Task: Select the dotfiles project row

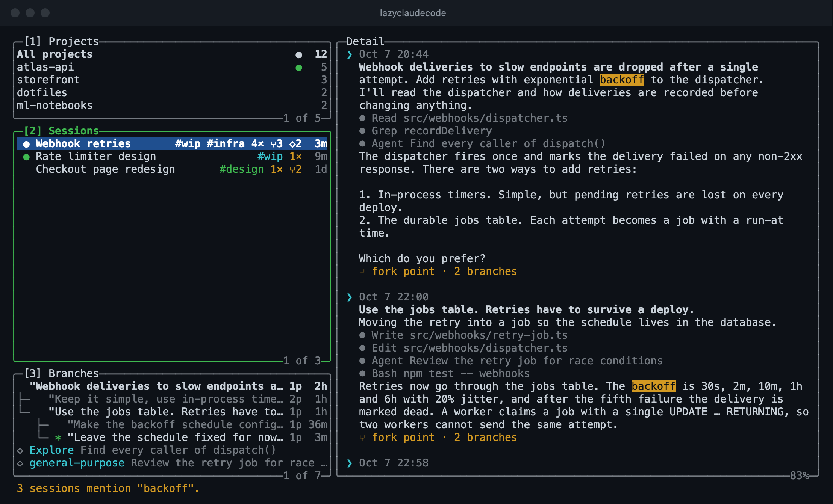Action: pyautogui.click(x=172, y=92)
